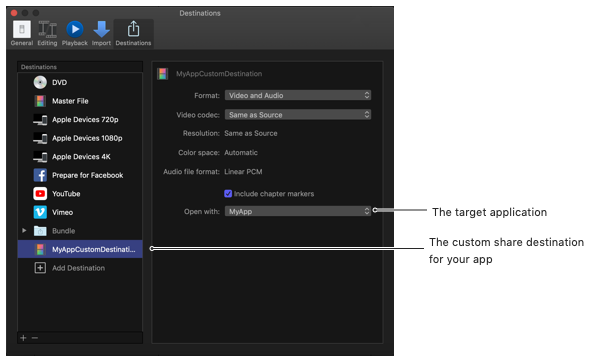Click the Destinations list column header
Screen dimensions: 593x362
point(80,67)
